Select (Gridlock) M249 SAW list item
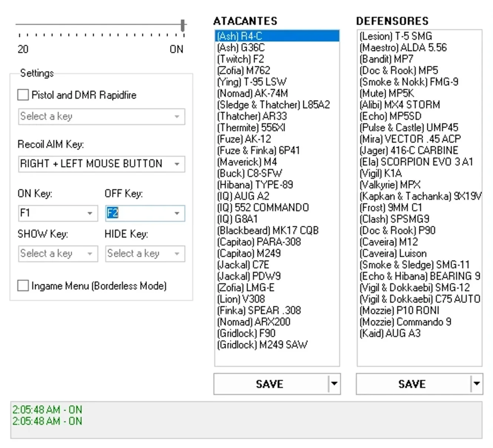The height and width of the screenshot is (448, 493). (x=277, y=345)
